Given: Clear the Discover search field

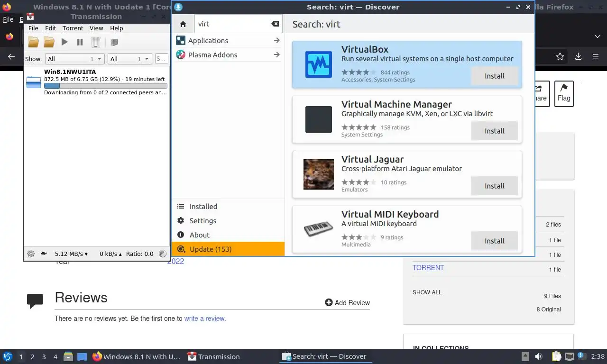Looking at the screenshot, I should coord(275,24).
